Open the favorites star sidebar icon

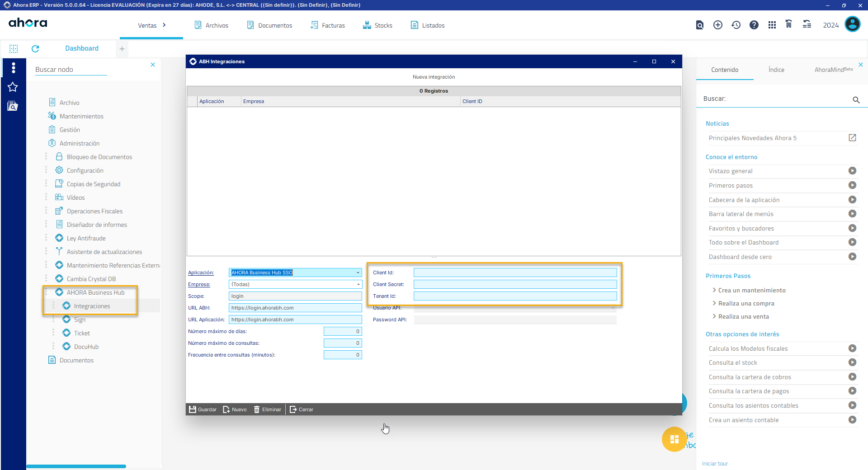(x=13, y=87)
